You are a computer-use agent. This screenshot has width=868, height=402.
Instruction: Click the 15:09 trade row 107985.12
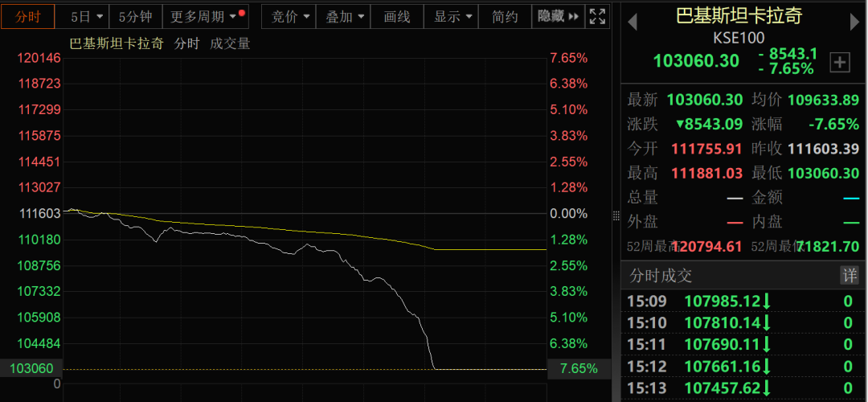click(744, 301)
